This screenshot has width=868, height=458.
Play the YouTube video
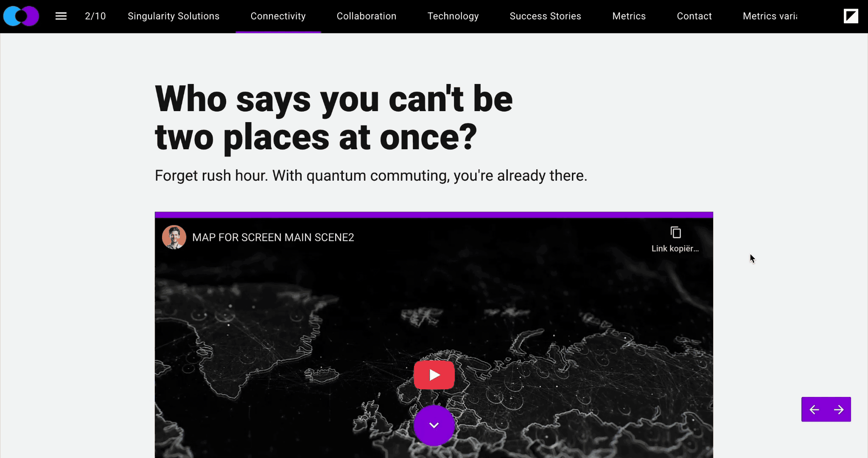tap(434, 375)
